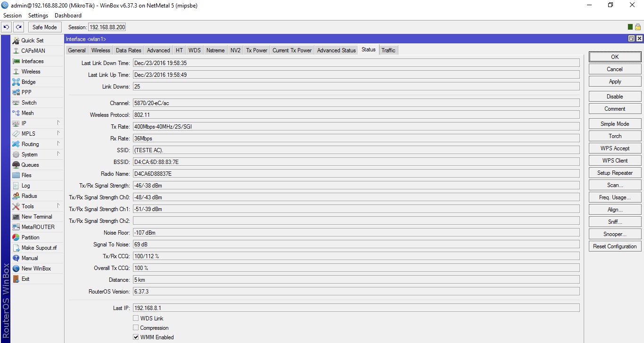Expand the IP submenu arrow

(58, 123)
